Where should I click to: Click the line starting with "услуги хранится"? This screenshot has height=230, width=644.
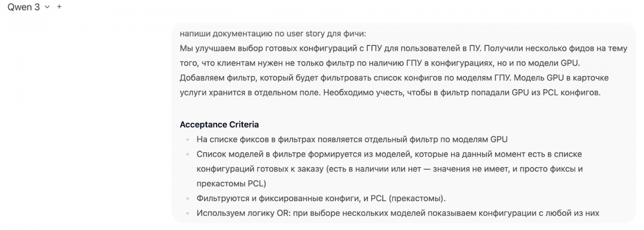tap(389, 92)
